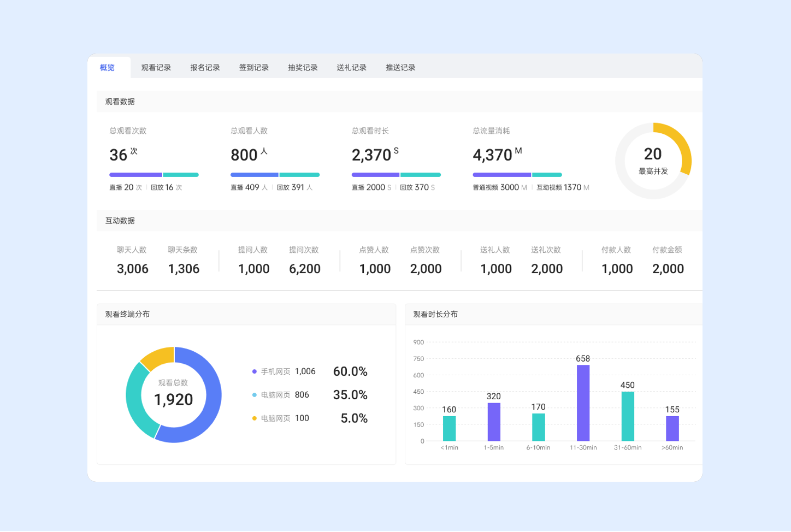This screenshot has width=791, height=532.
Task: Click the 观看总数 1,920 donut center
Action: coord(174,394)
